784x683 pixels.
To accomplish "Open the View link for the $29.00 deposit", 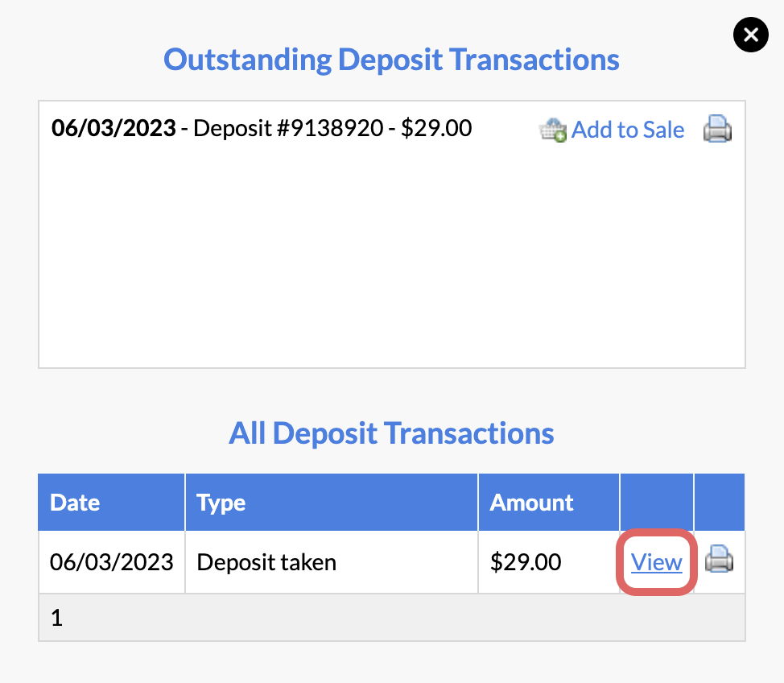I will (x=656, y=562).
